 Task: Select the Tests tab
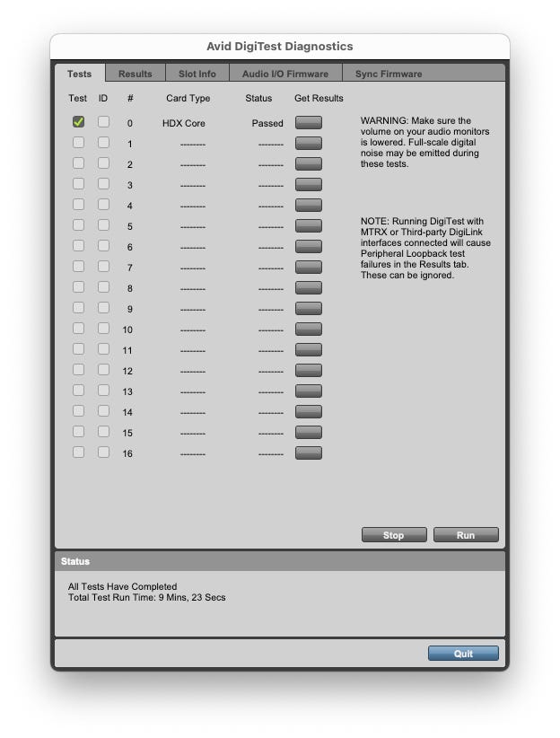[x=79, y=74]
